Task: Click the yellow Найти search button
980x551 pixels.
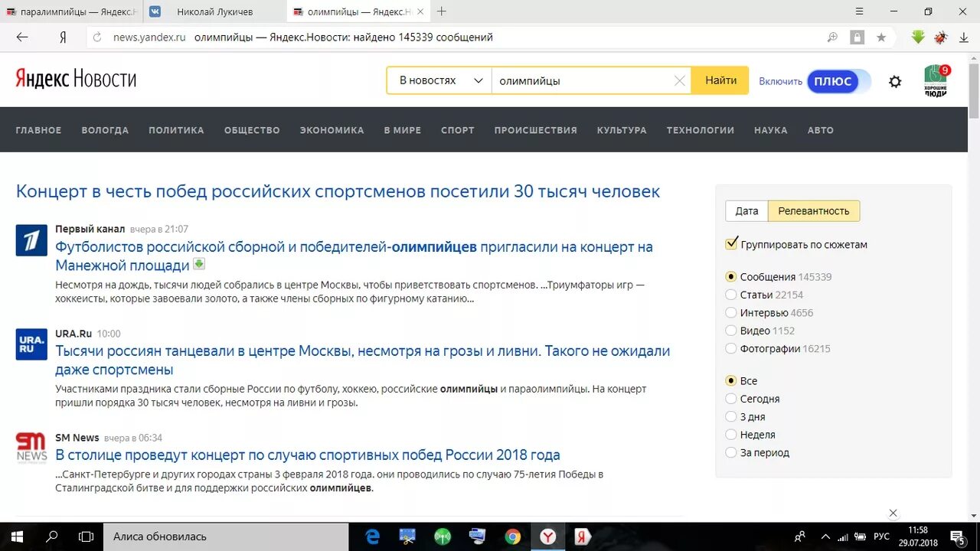Action: click(720, 80)
